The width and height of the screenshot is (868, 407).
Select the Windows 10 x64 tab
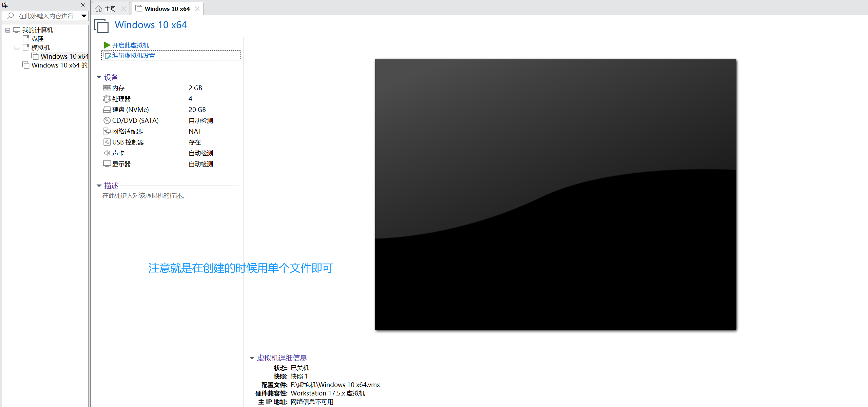(167, 9)
